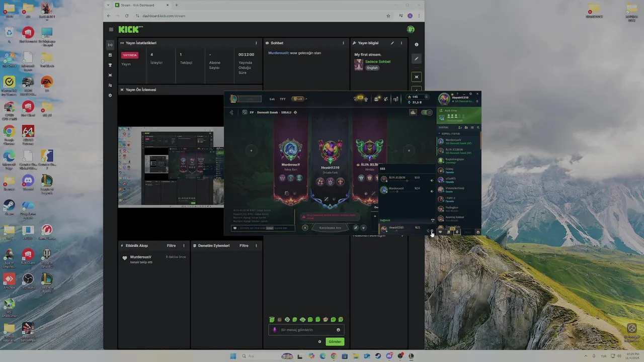Image resolution: width=644 pixels, height=362 pixels.
Task: Add a friend in the SOSYAL panel
Action: pyautogui.click(x=460, y=128)
